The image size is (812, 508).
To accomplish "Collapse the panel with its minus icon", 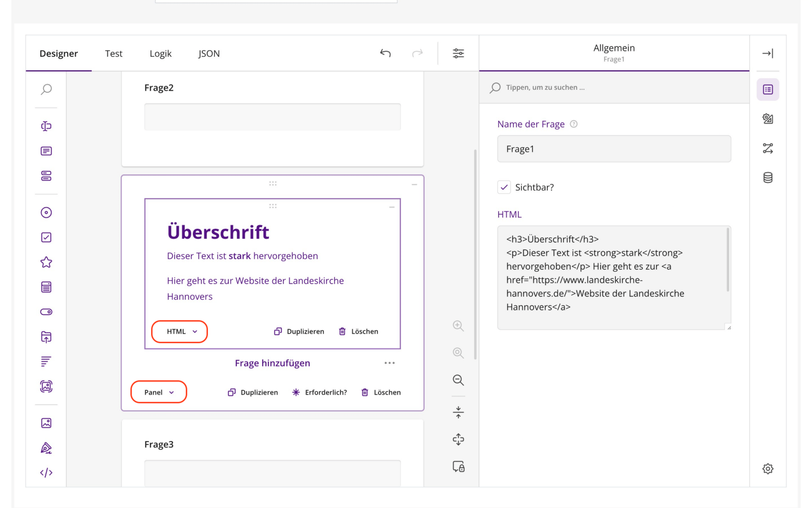I will click(414, 184).
